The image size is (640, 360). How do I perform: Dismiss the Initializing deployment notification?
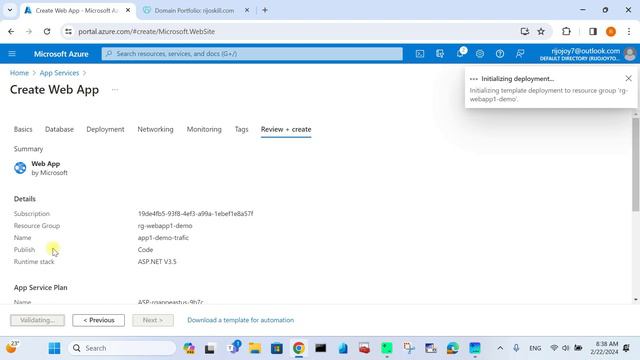click(x=628, y=78)
